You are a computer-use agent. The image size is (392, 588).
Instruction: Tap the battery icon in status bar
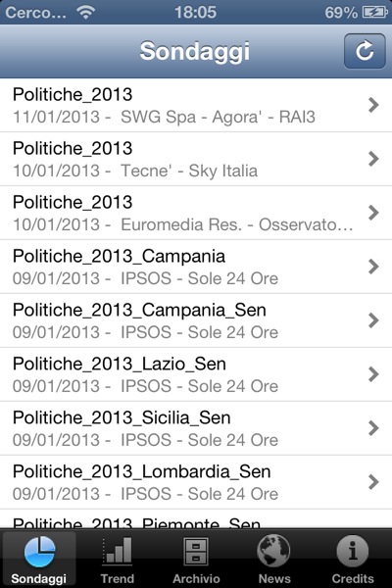(x=374, y=13)
